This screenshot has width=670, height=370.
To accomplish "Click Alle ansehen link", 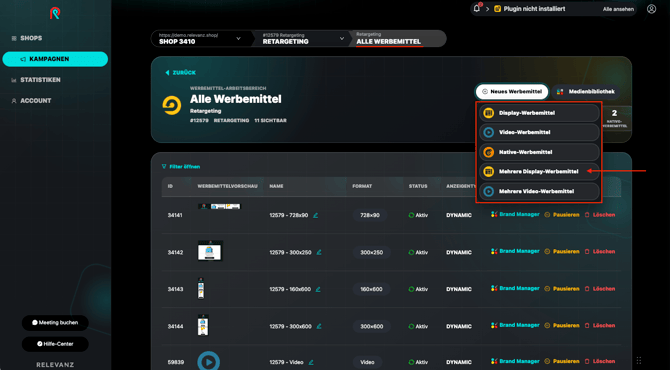I will coord(618,9).
